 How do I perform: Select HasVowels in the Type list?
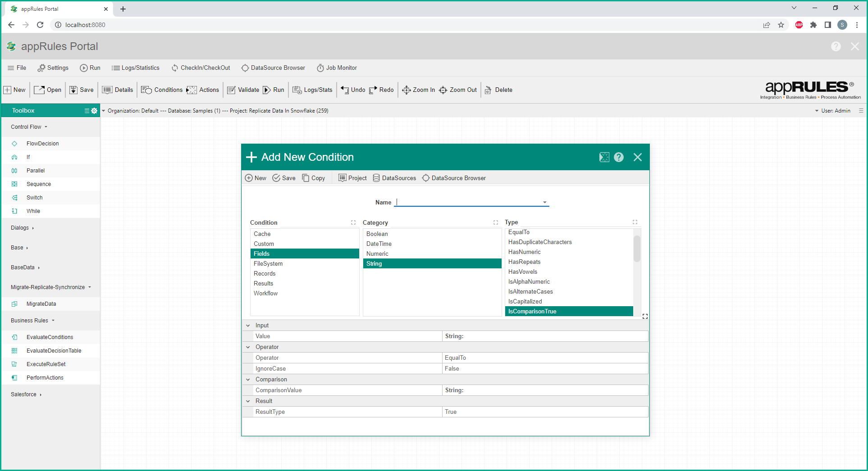(523, 272)
